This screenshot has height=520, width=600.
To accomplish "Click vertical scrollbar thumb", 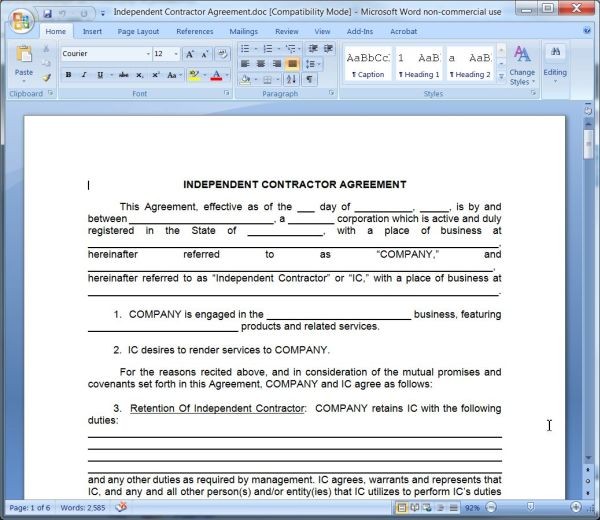I will [x=588, y=144].
